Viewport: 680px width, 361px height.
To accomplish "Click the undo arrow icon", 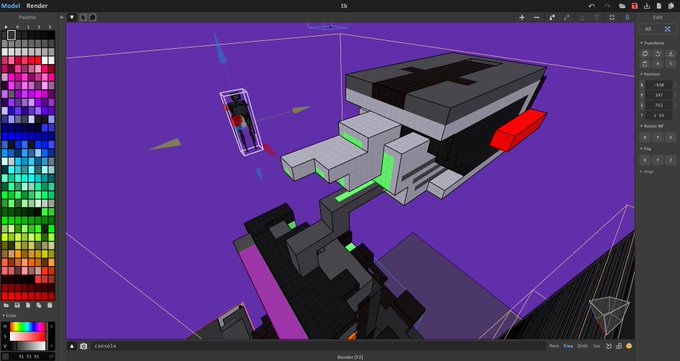I will pos(592,6).
